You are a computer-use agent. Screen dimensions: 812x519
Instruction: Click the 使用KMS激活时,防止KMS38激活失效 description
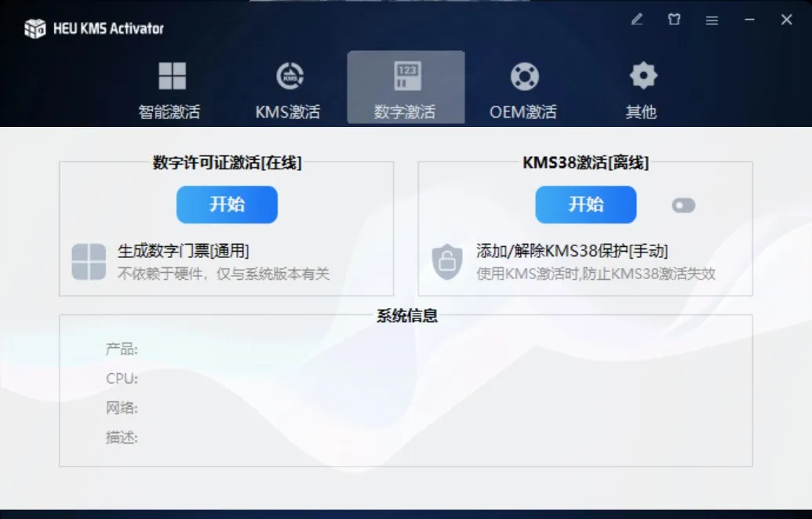596,274
